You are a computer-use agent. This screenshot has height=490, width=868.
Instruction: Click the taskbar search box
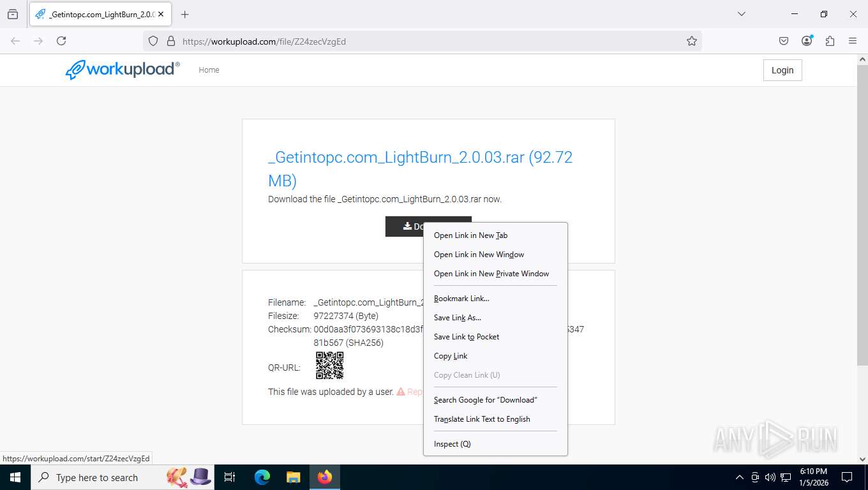tap(123, 477)
